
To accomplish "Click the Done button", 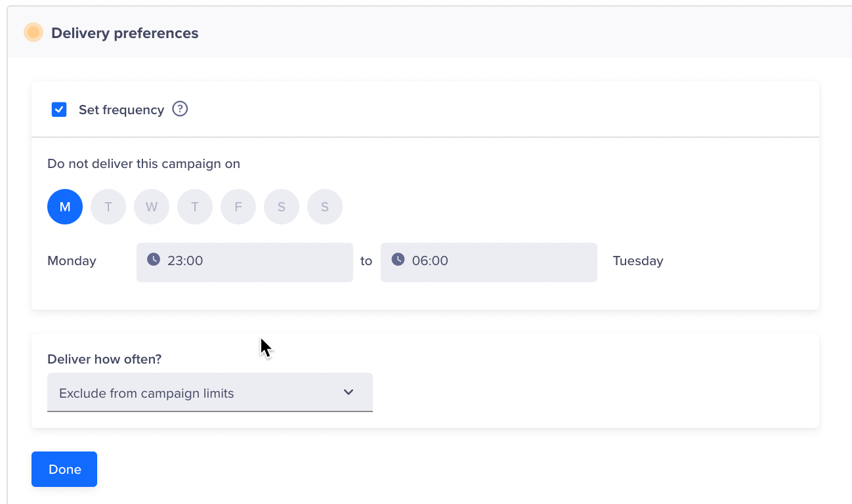I will click(64, 469).
